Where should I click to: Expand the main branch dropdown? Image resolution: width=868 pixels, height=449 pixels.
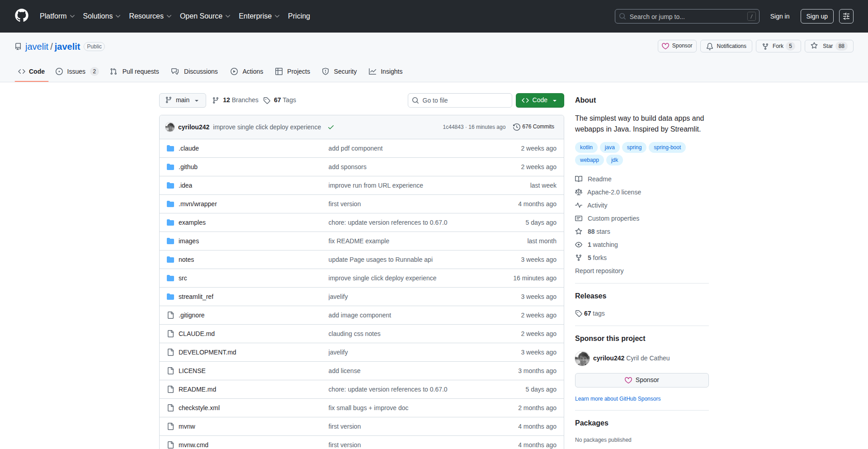(x=182, y=100)
